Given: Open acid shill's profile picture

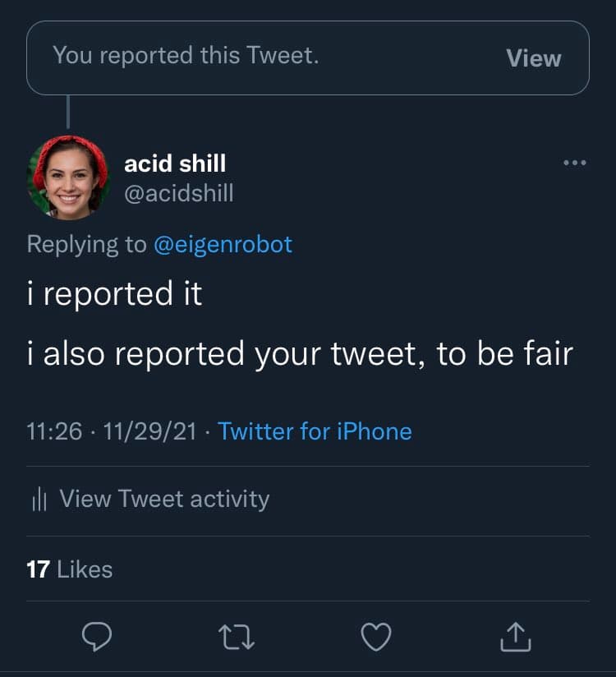Looking at the screenshot, I should point(69,177).
